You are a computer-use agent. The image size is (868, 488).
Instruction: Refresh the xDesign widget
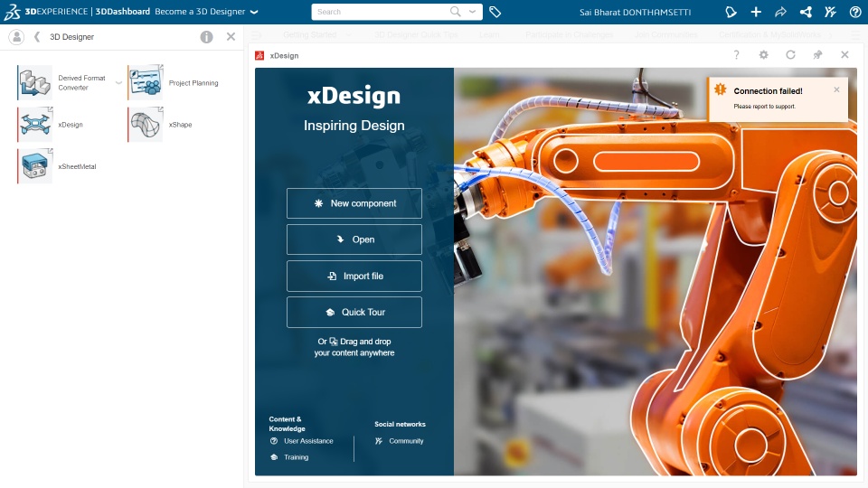point(790,55)
